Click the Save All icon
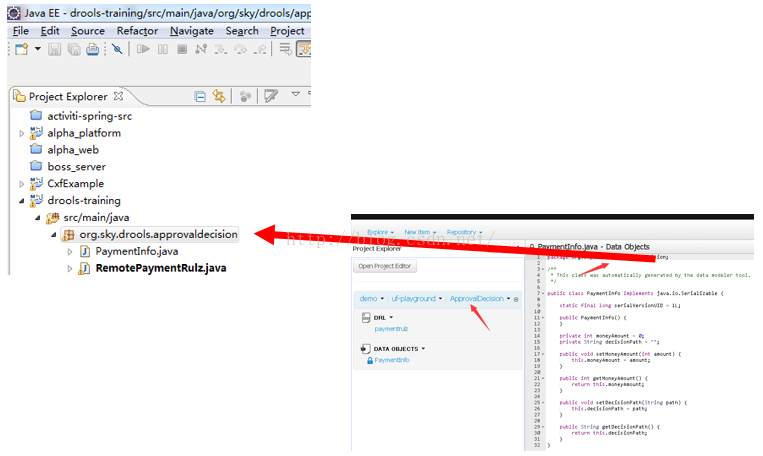Screen dimensions: 763x456 74,49
